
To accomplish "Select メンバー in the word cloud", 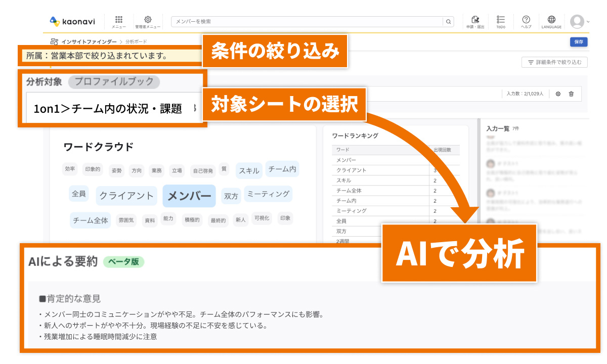I will 189,196.
